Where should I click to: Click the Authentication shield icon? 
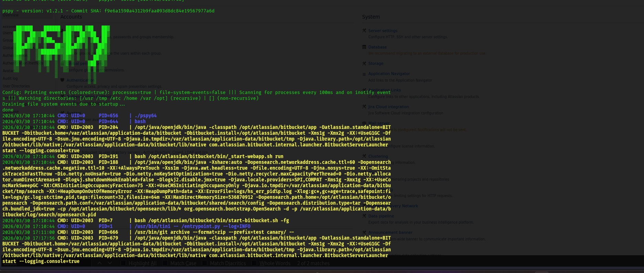point(62,80)
